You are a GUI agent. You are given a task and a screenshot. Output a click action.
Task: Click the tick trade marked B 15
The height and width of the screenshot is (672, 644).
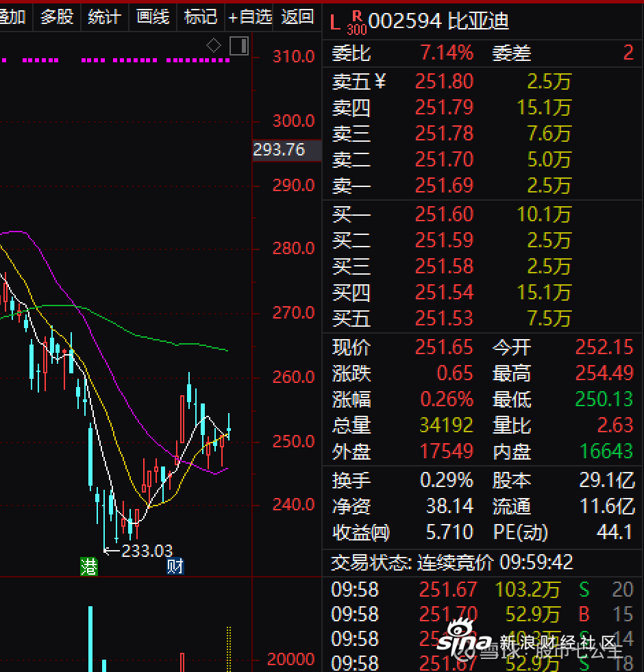(482, 614)
